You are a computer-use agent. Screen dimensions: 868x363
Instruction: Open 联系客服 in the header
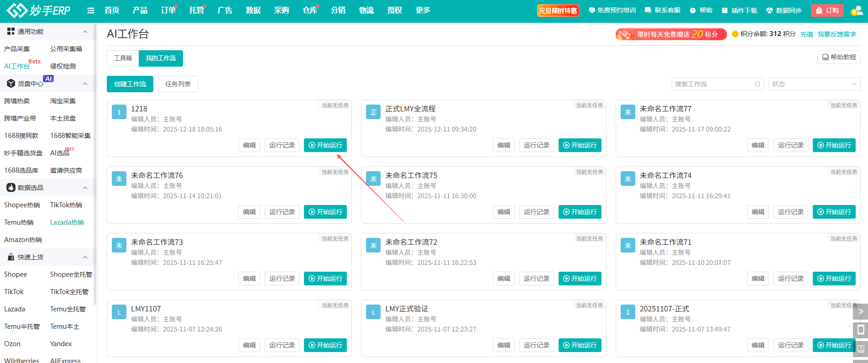[x=663, y=11]
